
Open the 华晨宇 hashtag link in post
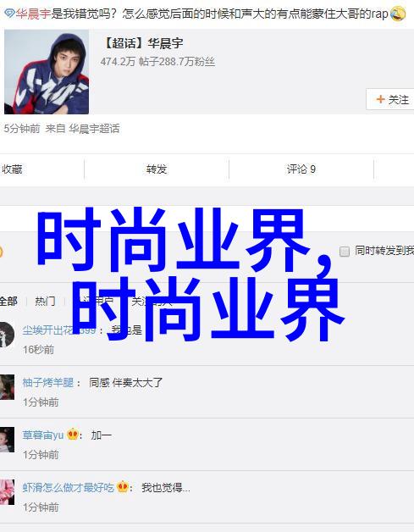(x=33, y=14)
